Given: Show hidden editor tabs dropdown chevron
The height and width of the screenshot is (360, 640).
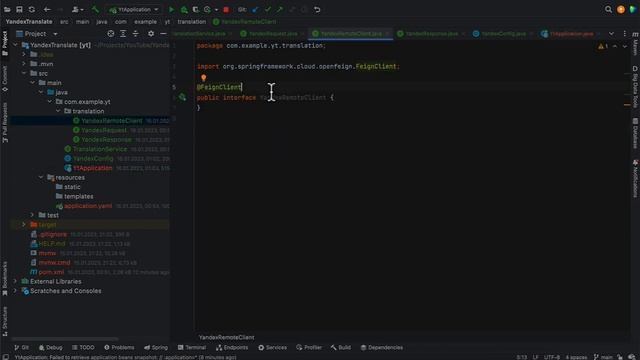Looking at the screenshot, I should (611, 34).
